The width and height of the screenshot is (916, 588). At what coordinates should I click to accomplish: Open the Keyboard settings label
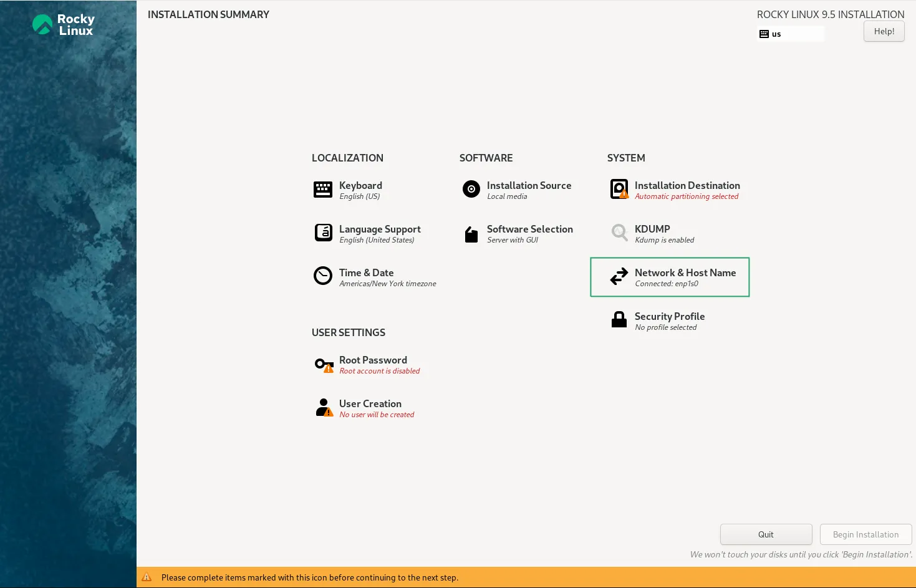pos(360,185)
